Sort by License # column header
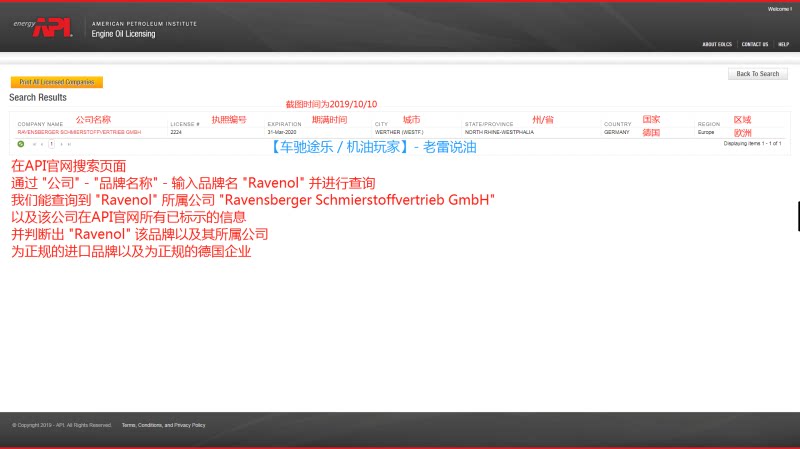This screenshot has height=449, width=800. click(x=185, y=124)
